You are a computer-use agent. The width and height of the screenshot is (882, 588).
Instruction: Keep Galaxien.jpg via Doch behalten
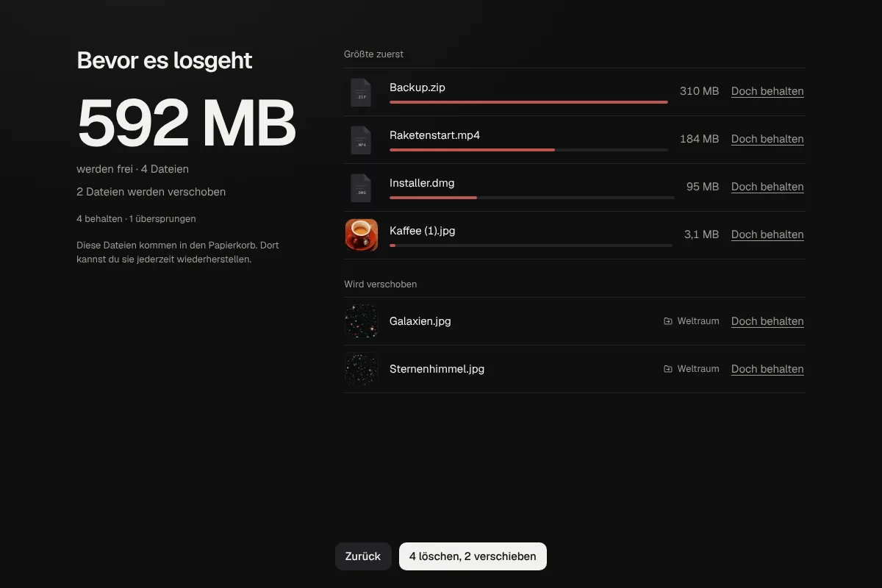click(767, 321)
